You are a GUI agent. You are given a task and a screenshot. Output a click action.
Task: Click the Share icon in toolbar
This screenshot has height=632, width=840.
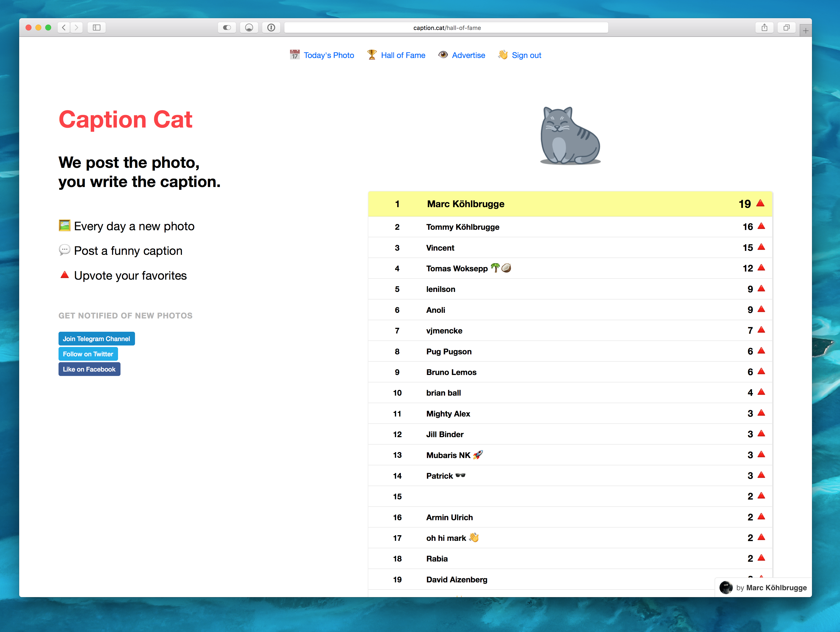tap(764, 27)
